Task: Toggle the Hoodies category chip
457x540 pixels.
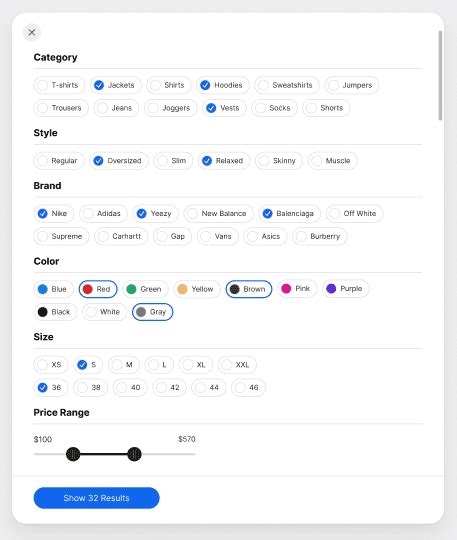Action: pos(223,85)
